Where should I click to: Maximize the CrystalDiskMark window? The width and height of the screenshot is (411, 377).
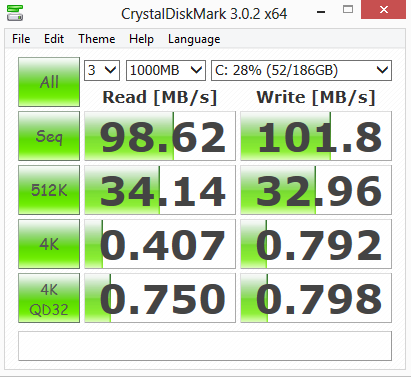point(348,10)
